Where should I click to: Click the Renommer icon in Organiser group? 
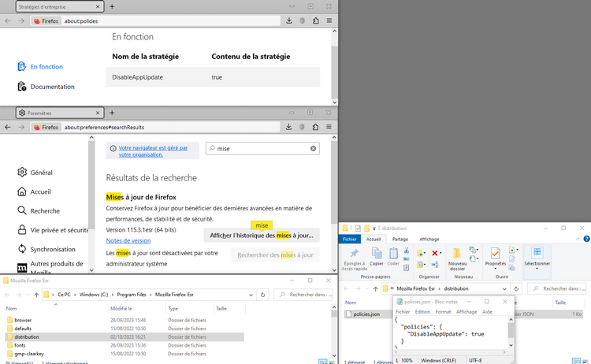coord(434,265)
